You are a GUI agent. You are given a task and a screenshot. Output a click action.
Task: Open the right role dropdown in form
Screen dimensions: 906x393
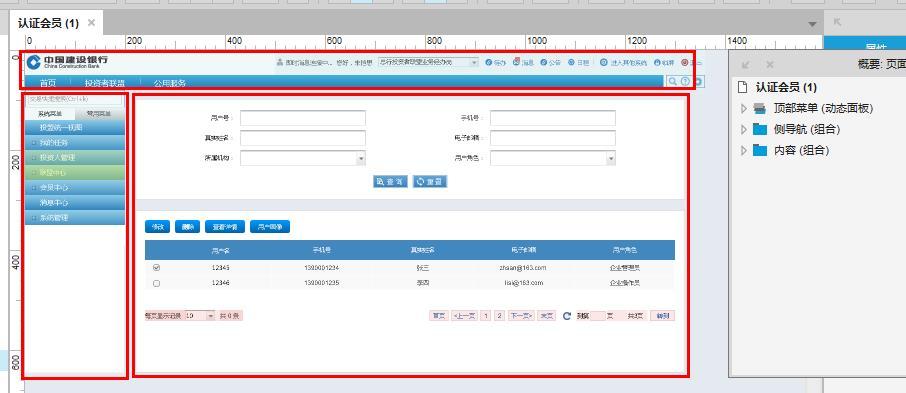(552, 158)
